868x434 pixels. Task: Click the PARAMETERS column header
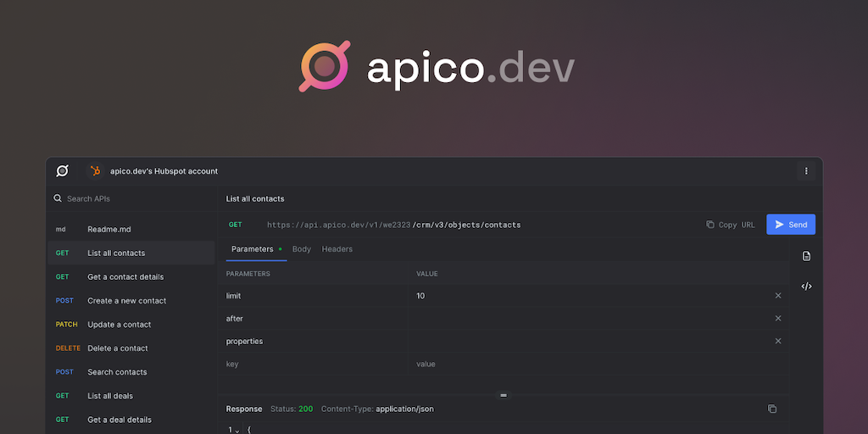pyautogui.click(x=248, y=274)
